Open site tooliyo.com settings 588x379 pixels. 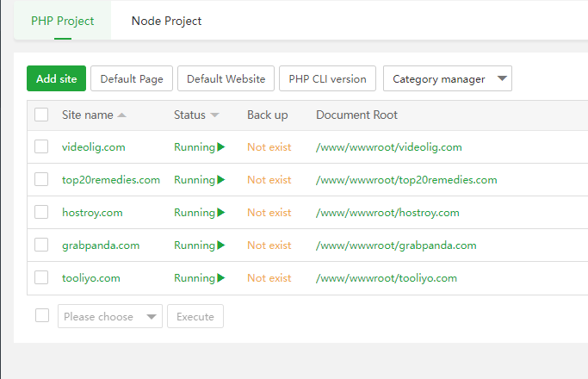[91, 278]
